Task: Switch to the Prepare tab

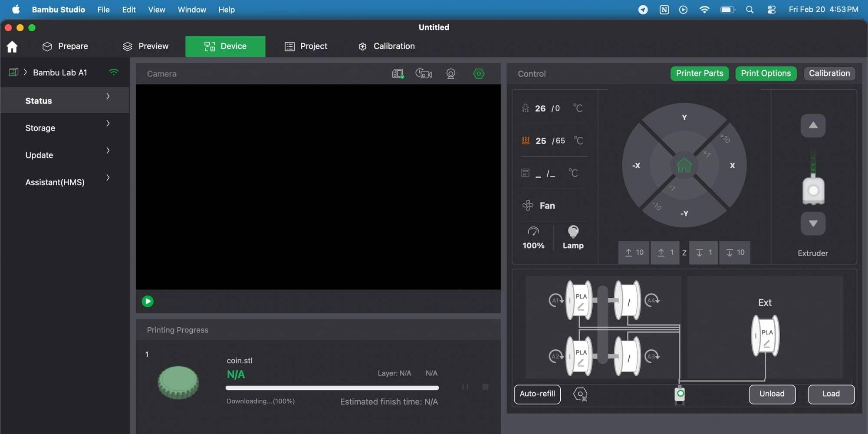Action: click(65, 46)
